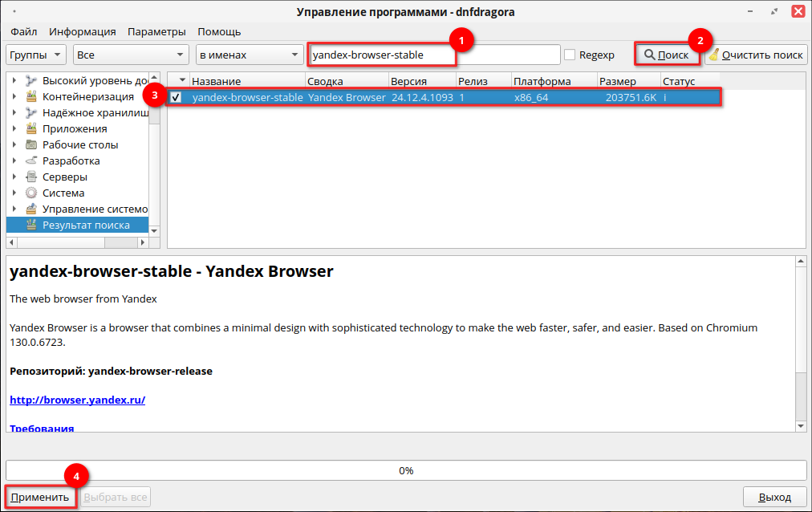This screenshot has width=812, height=512.
Task: Click the magnifier icon on Поиск button
Action: [x=649, y=55]
